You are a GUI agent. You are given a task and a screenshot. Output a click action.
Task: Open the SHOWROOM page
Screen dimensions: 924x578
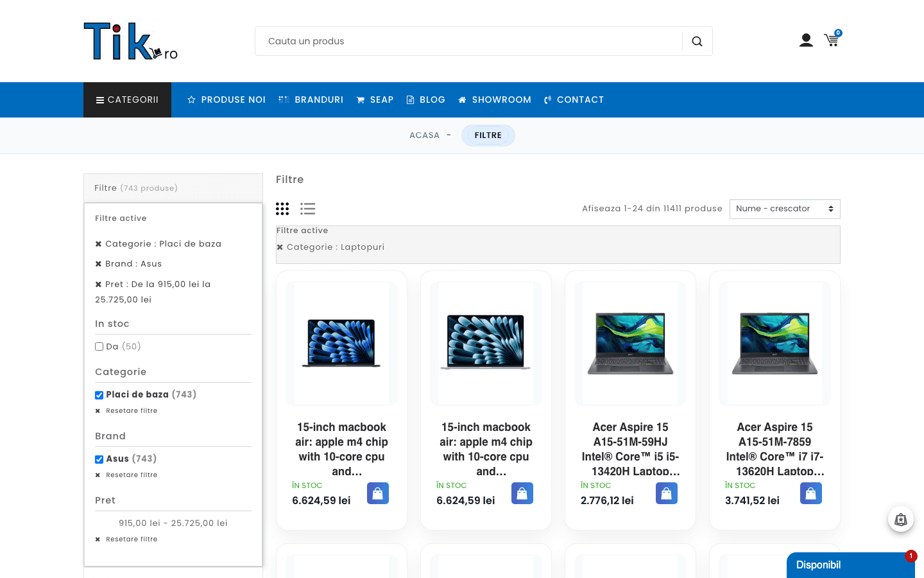point(495,100)
